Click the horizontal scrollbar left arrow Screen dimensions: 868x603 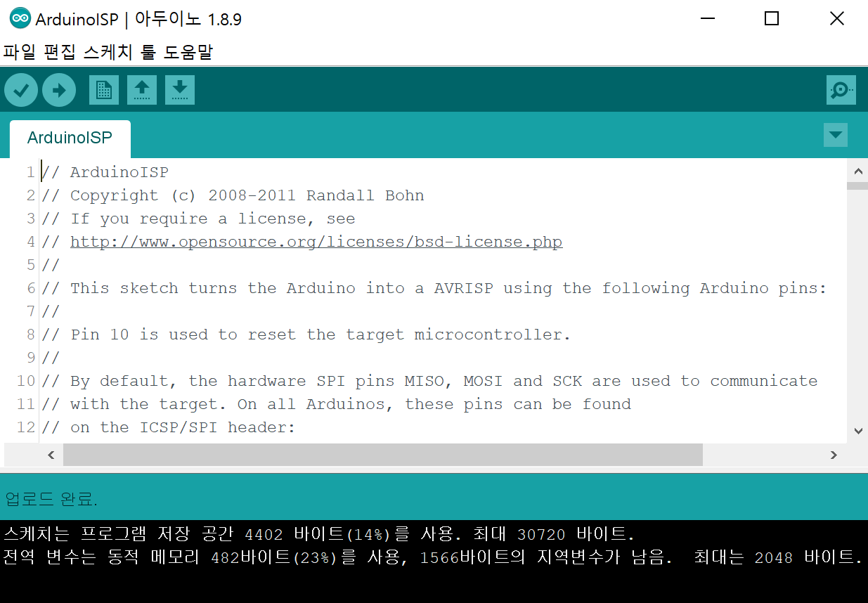tap(51, 455)
